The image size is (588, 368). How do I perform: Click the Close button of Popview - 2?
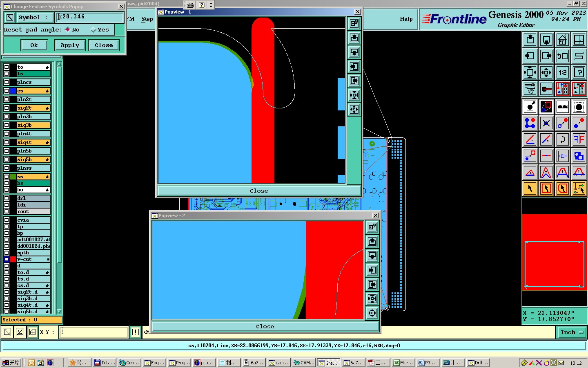265,326
